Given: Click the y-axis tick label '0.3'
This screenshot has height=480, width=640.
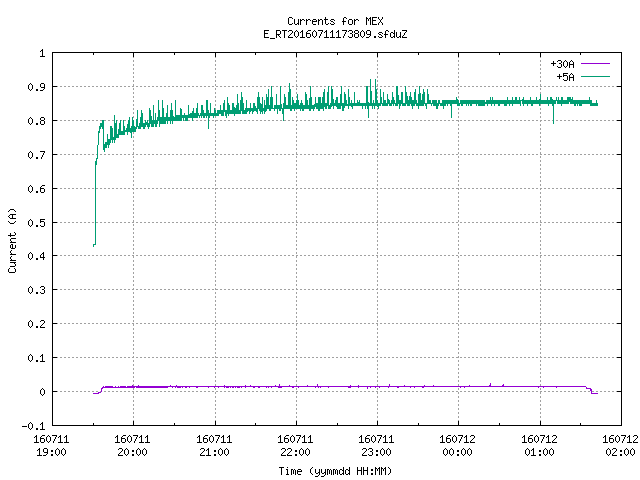Looking at the screenshot, I should [x=36, y=290].
